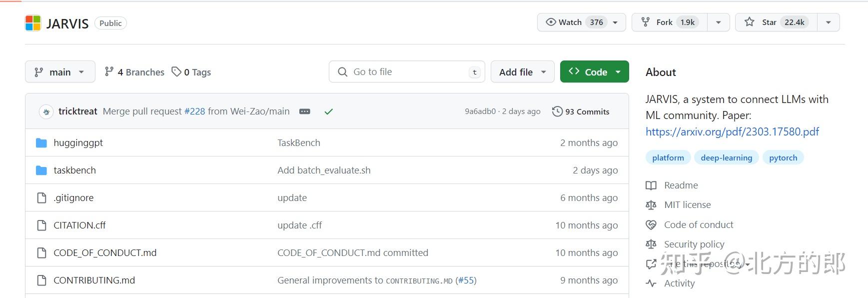
Task: Click the green commit status checkmark
Action: click(x=328, y=111)
